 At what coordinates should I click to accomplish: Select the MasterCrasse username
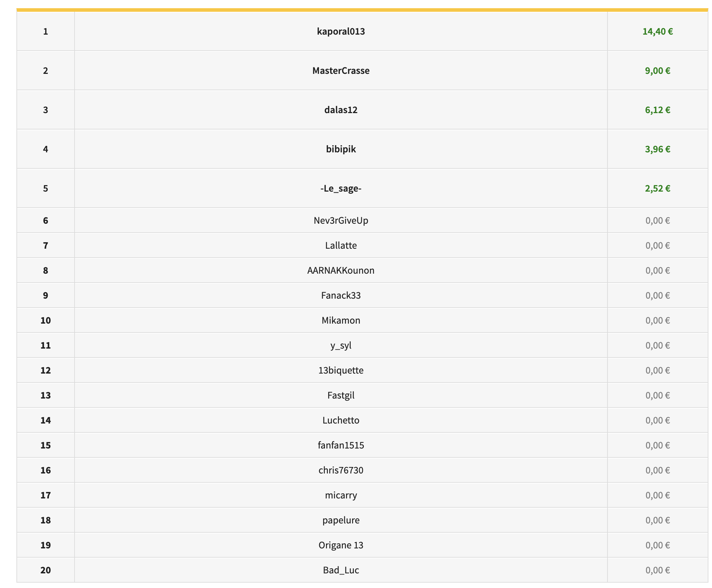(x=341, y=71)
